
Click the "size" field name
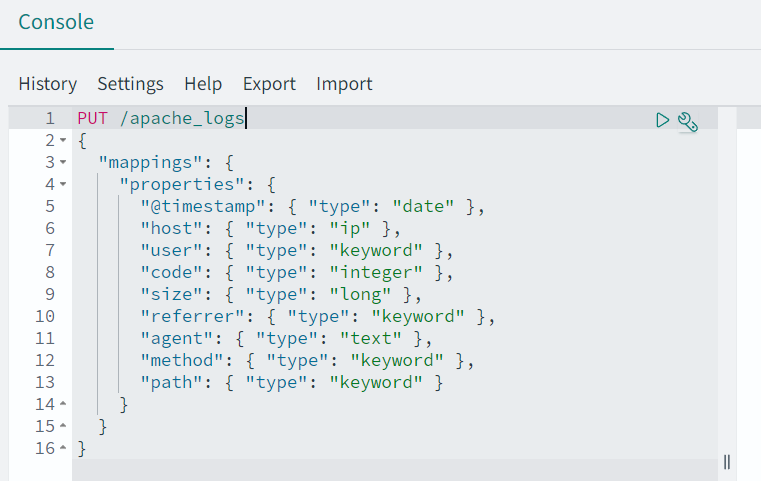pos(171,294)
